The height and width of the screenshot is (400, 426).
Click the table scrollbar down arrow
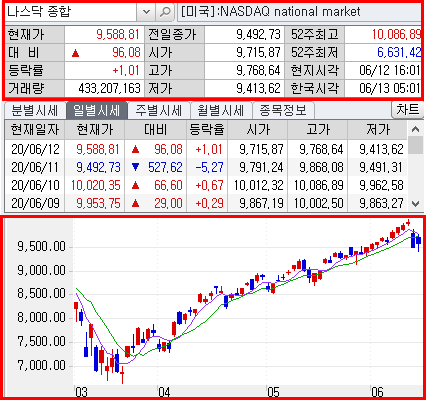click(415, 204)
